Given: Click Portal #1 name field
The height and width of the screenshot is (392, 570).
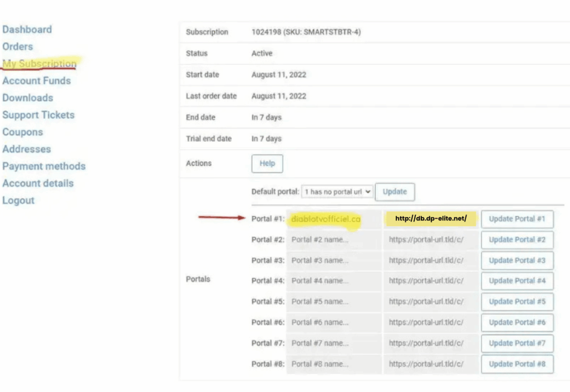Looking at the screenshot, I should tap(333, 219).
